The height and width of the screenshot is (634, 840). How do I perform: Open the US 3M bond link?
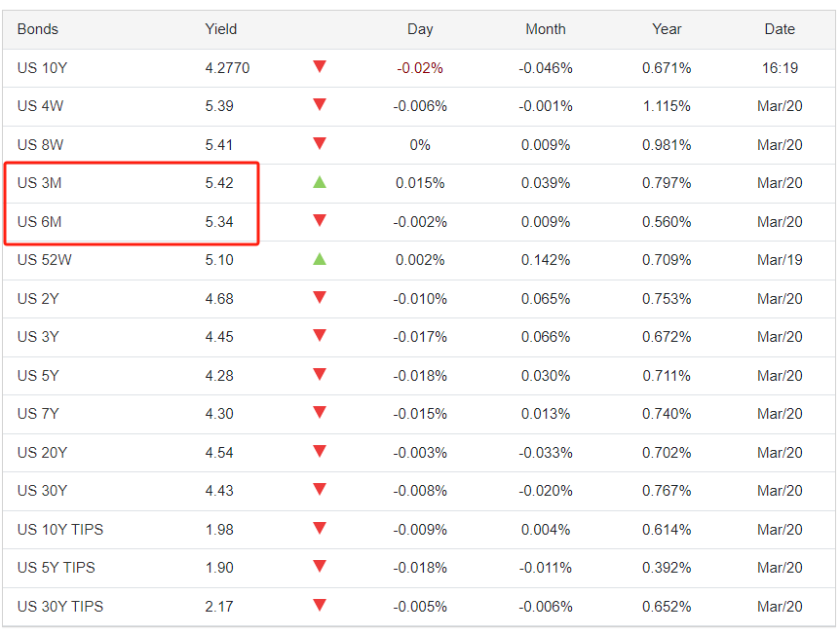coord(40,183)
